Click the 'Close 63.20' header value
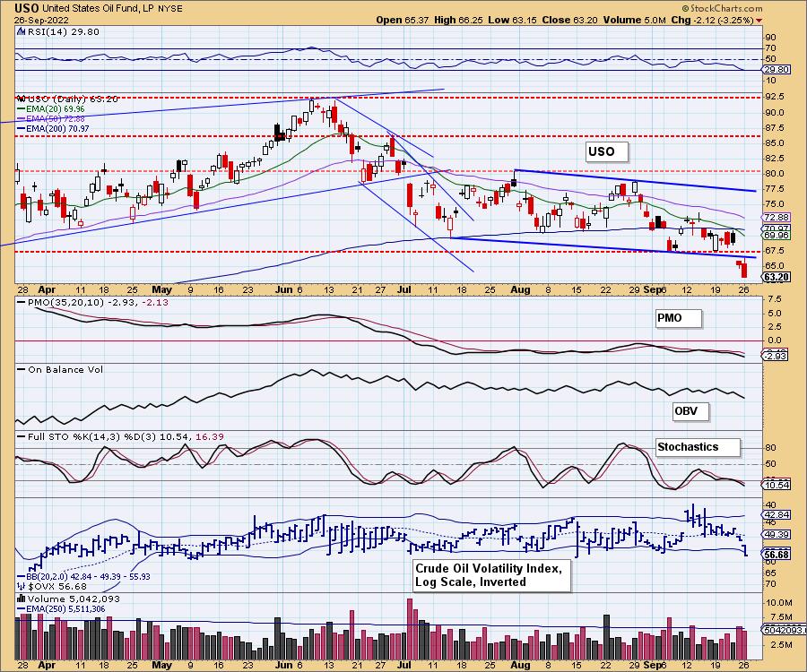 click(569, 20)
